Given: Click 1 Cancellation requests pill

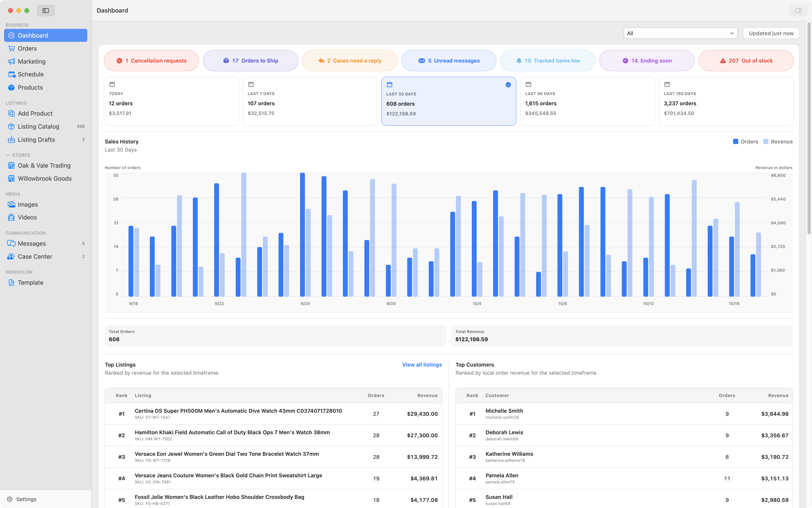Looking at the screenshot, I should coord(151,61).
